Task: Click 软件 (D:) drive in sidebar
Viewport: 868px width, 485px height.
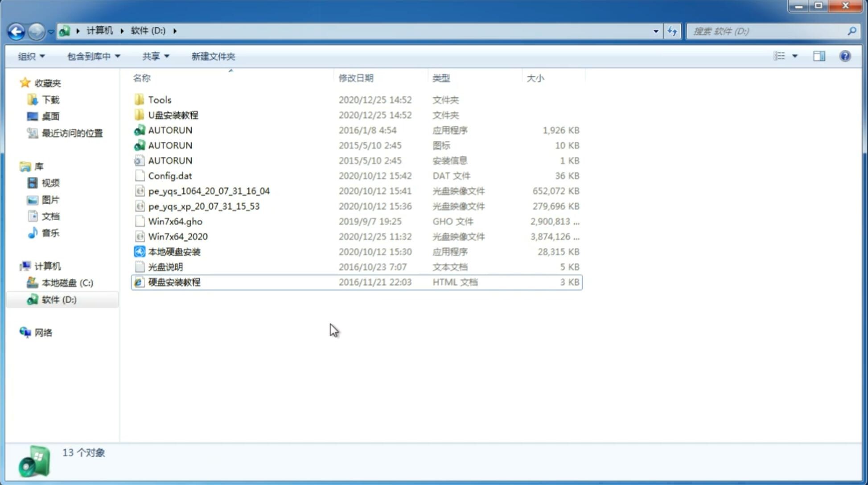Action: pyautogui.click(x=58, y=300)
